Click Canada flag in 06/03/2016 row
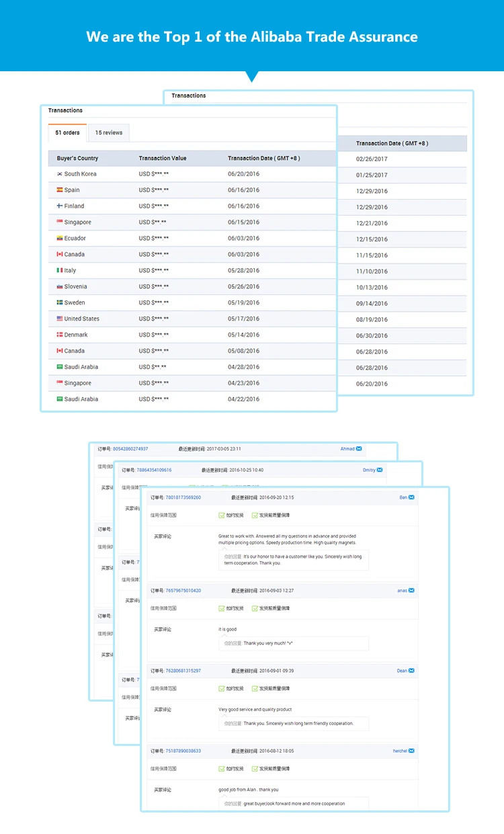The image size is (504, 834). pos(60,255)
